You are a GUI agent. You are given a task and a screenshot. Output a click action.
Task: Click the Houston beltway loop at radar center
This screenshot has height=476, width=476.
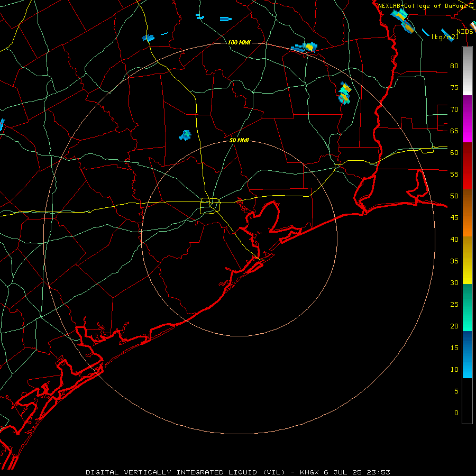[x=210, y=206]
